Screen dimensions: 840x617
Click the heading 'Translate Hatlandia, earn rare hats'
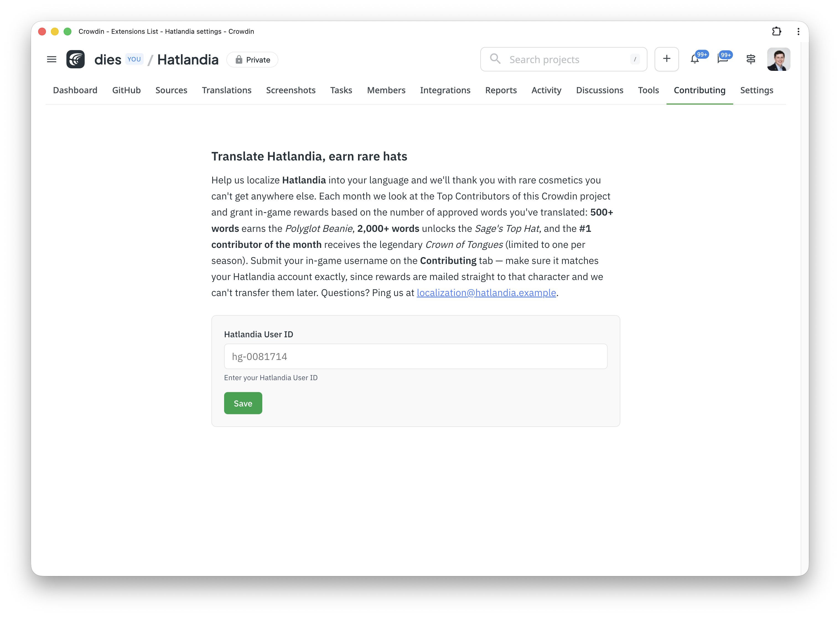[309, 156]
